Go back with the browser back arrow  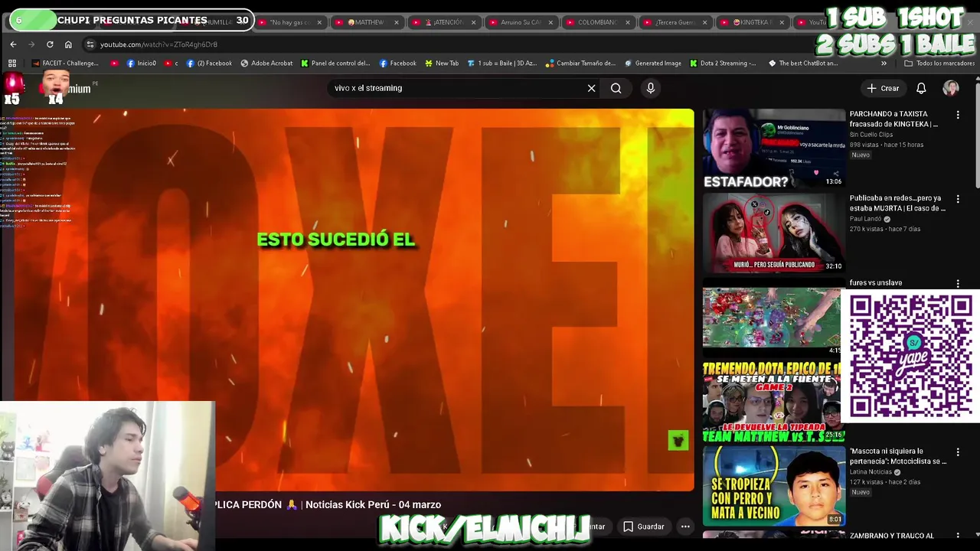tap(13, 44)
